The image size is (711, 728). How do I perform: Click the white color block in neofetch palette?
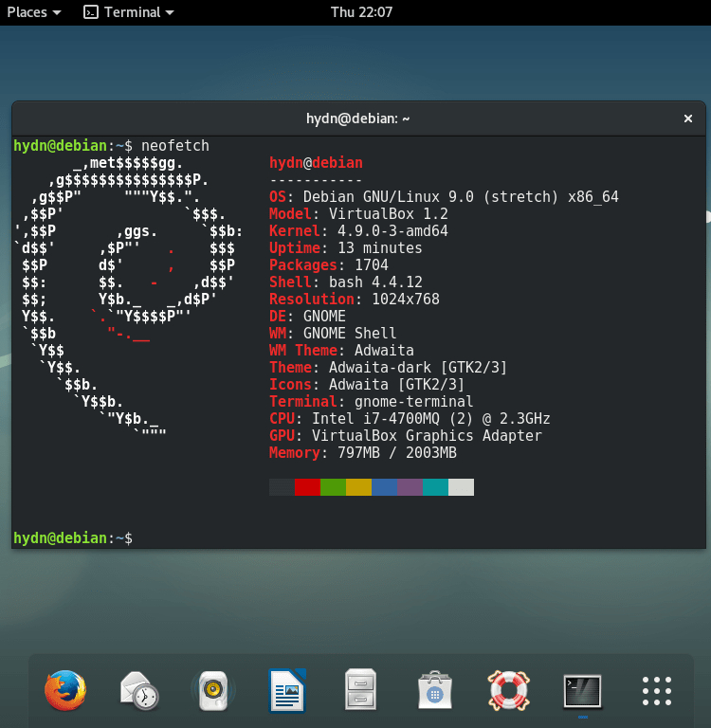461,487
